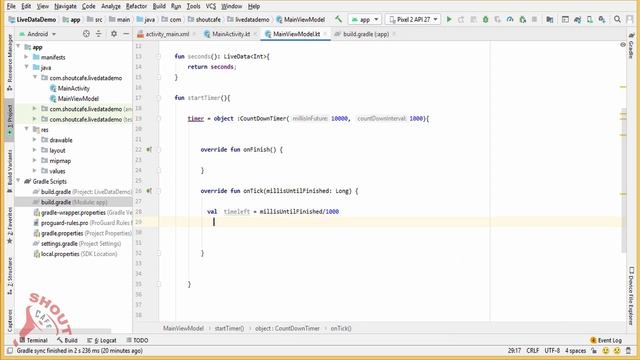
Task: Click the startTimer() breadcrumb
Action: point(229,328)
